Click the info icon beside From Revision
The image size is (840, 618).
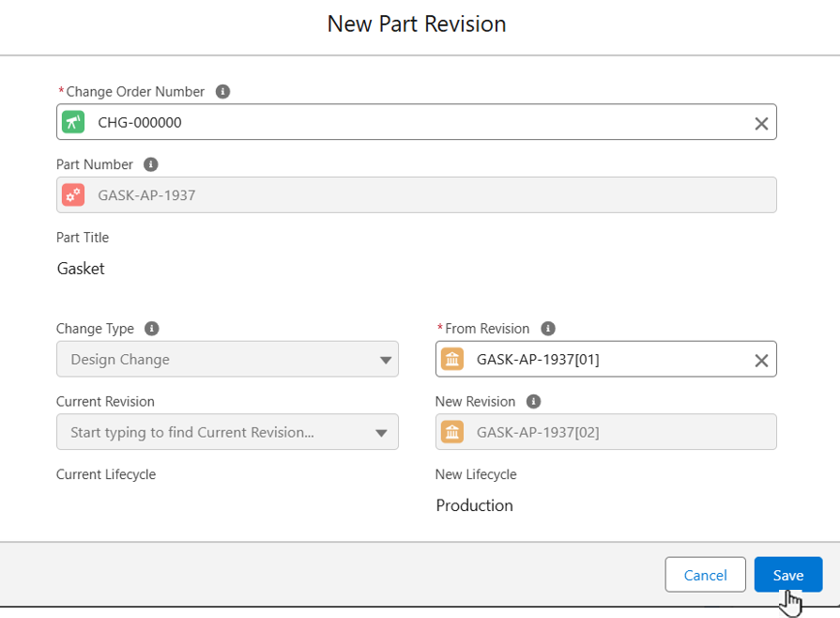548,329
